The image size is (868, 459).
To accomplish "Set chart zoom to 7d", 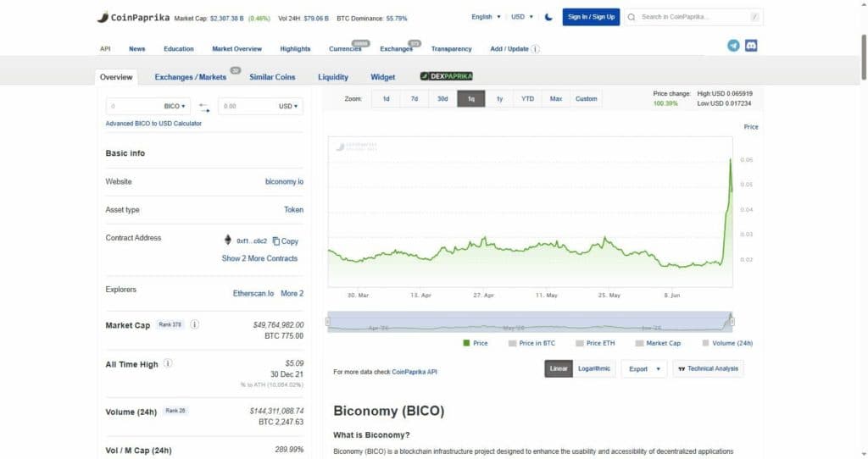I will 414,99.
